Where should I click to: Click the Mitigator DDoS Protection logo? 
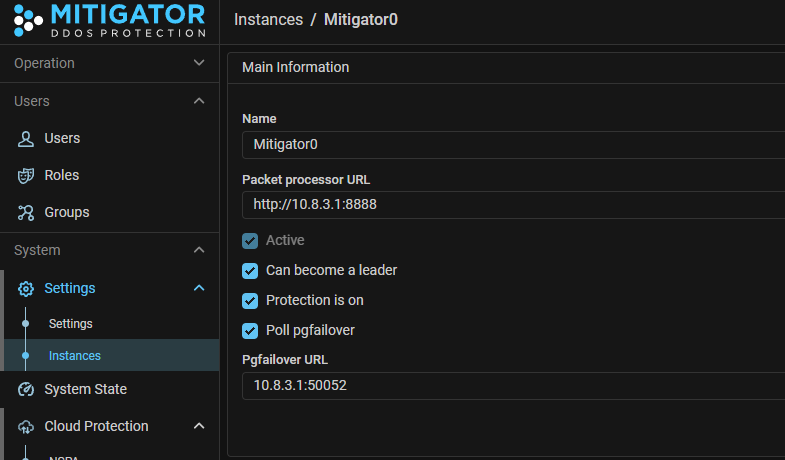[109, 20]
